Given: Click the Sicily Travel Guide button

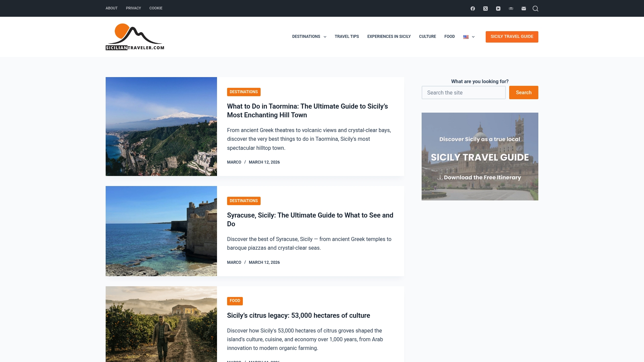Looking at the screenshot, I should pyautogui.click(x=512, y=37).
